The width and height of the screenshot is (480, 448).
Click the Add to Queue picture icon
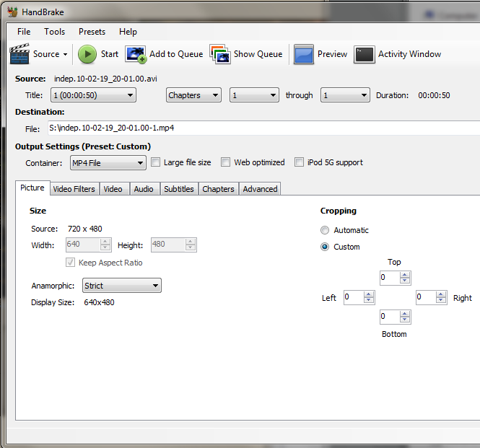click(136, 55)
